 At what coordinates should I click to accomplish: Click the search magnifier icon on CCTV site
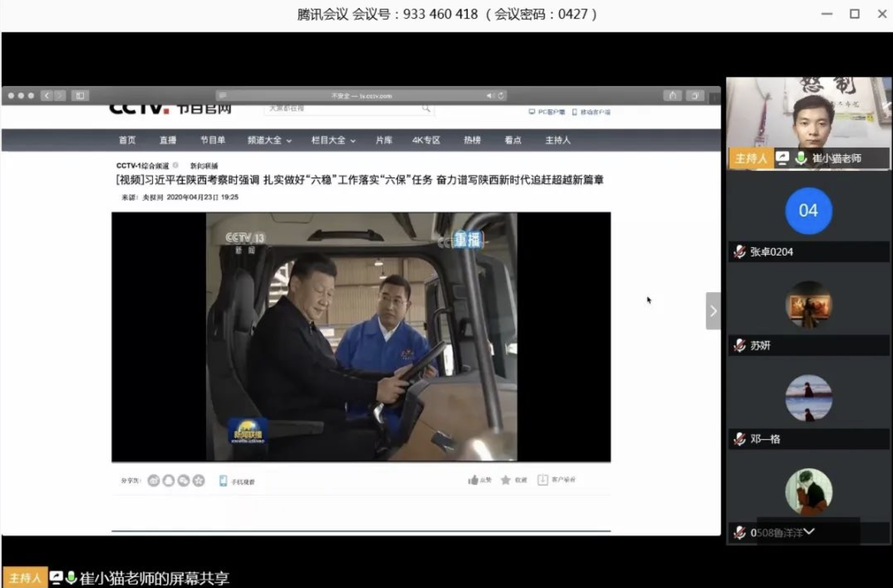pos(426,108)
